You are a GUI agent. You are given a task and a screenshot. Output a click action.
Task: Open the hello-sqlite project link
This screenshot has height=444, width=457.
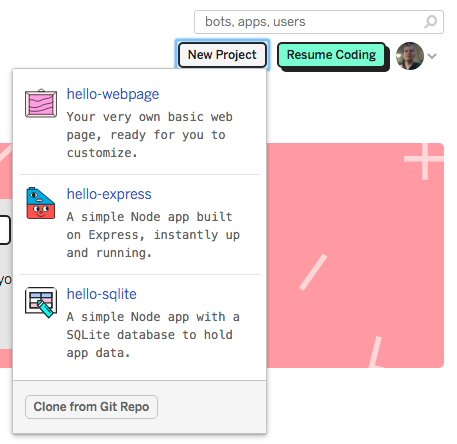(102, 294)
